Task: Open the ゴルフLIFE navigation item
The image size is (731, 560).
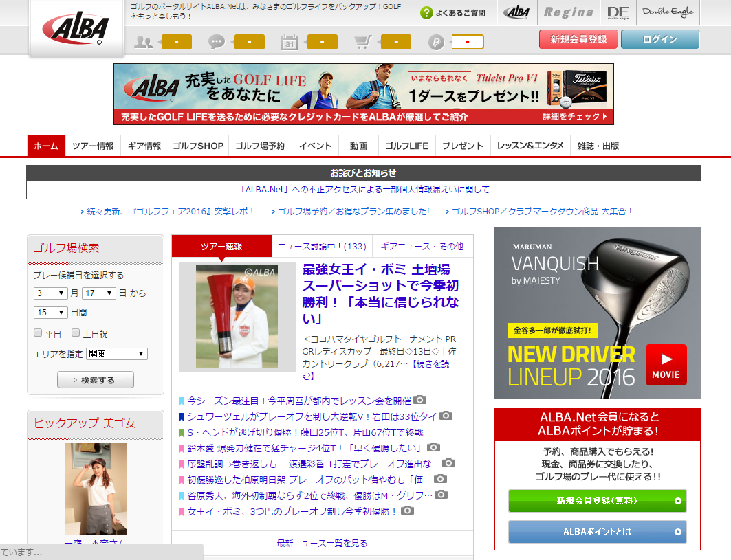Action: point(406,146)
